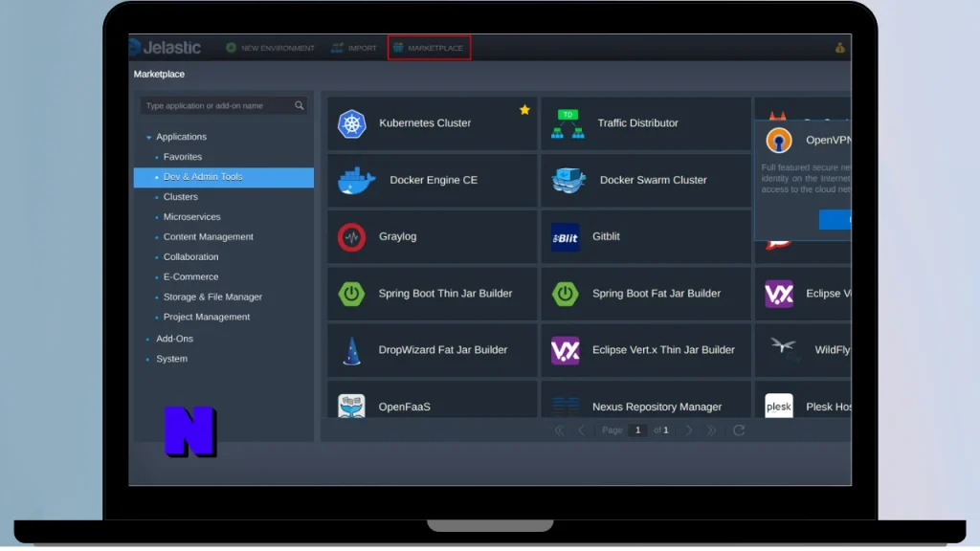Open the OpenFaaS text label
This screenshot has width=980, height=551.
tap(405, 408)
